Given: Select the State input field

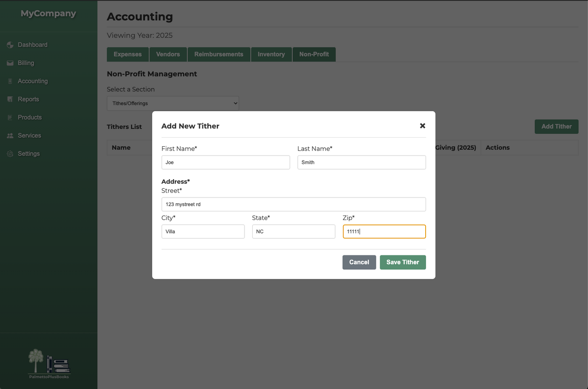Looking at the screenshot, I should [x=293, y=232].
